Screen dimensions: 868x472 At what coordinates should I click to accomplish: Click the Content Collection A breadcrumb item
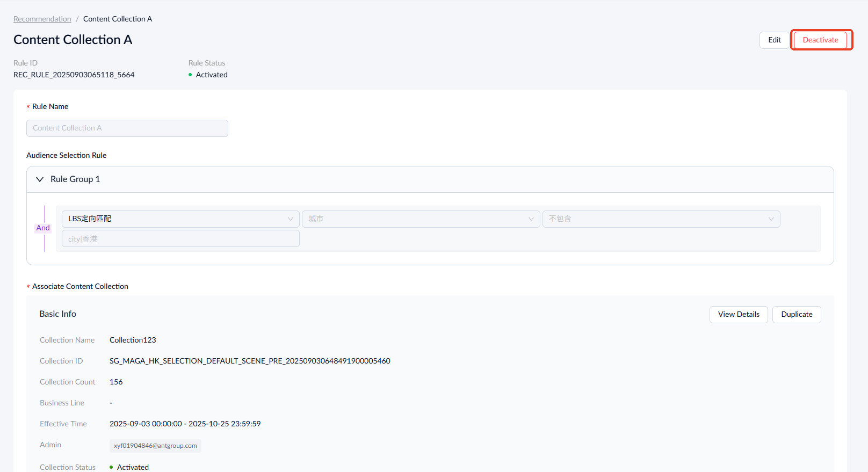click(x=118, y=19)
